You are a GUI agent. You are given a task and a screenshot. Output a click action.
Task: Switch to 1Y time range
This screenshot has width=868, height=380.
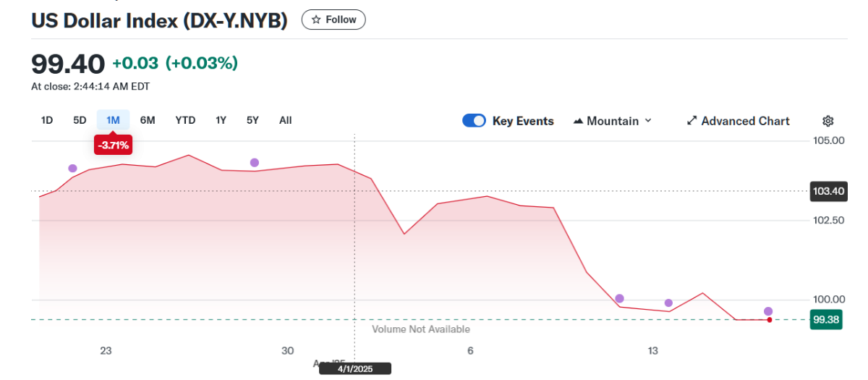(221, 120)
